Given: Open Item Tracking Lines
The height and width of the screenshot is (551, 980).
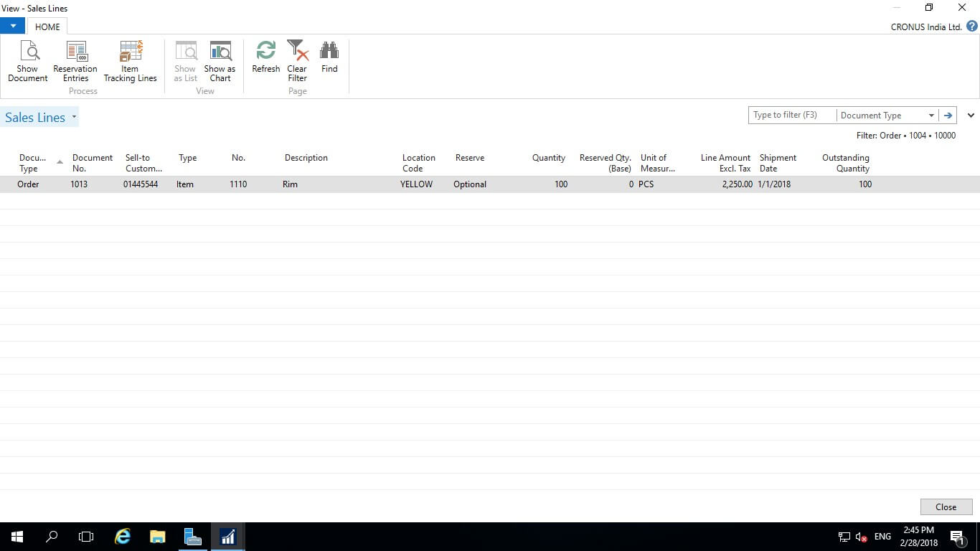Looking at the screenshot, I should tap(130, 61).
